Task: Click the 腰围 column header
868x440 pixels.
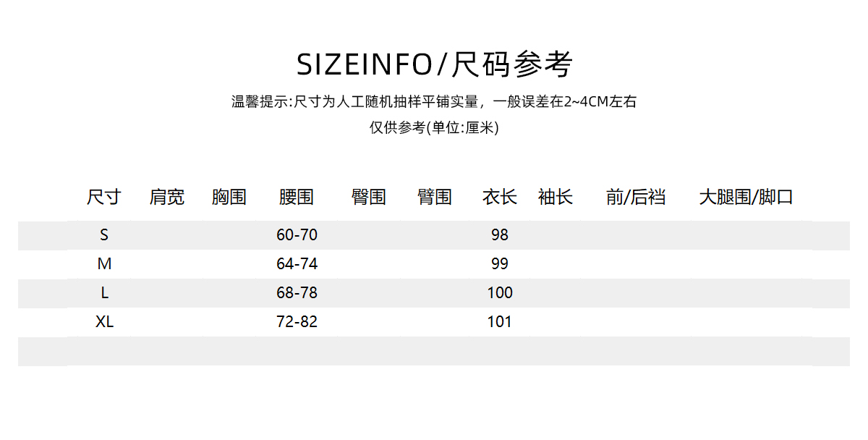Action: tap(297, 197)
